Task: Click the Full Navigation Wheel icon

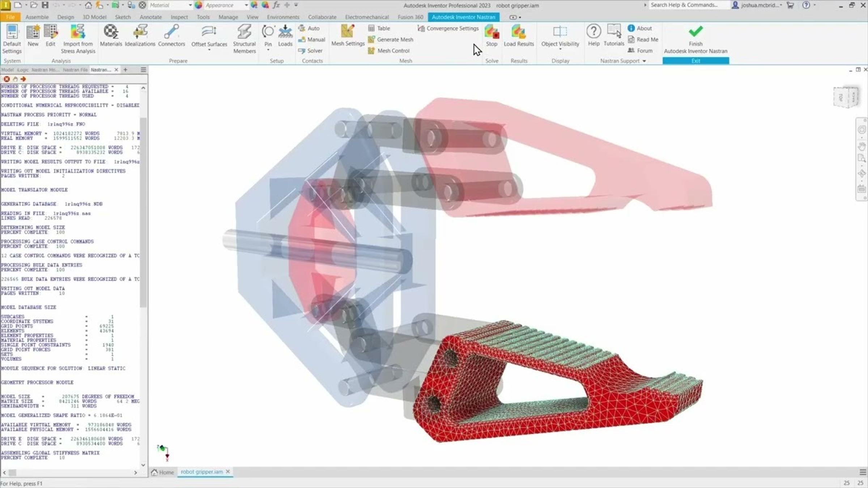Action: [862, 130]
